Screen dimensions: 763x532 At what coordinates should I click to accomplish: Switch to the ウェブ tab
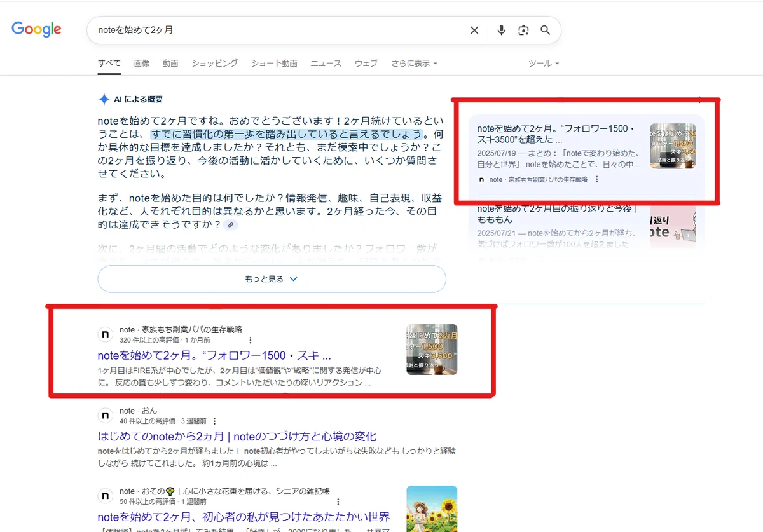coord(366,63)
